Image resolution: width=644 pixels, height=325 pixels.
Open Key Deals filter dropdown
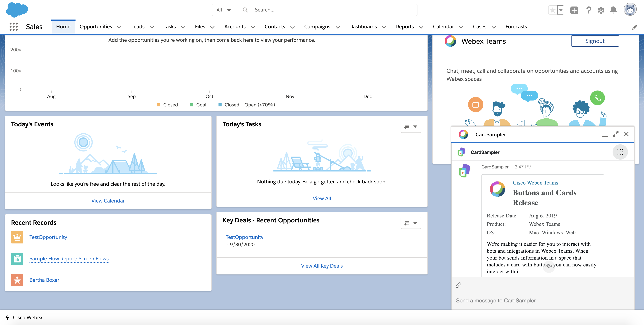click(411, 223)
